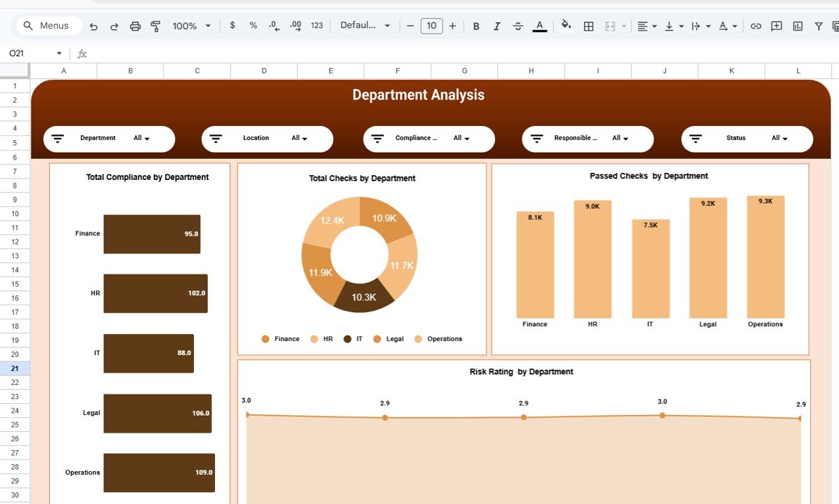The width and height of the screenshot is (839, 504).
Task: Click the print icon
Action: click(x=134, y=25)
